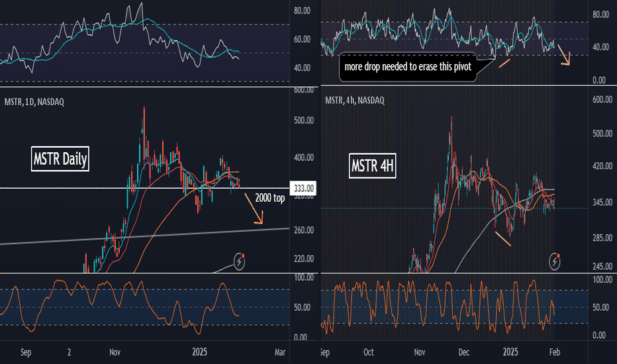Click 'Dec' on the 4H chart time axis
Screen dimensions: 617x364
pyautogui.click(x=464, y=352)
